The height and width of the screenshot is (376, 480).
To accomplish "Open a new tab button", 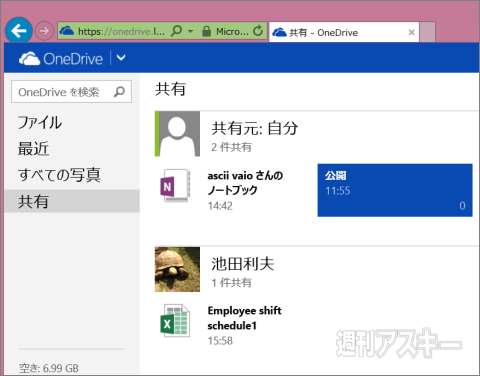I will 427,32.
